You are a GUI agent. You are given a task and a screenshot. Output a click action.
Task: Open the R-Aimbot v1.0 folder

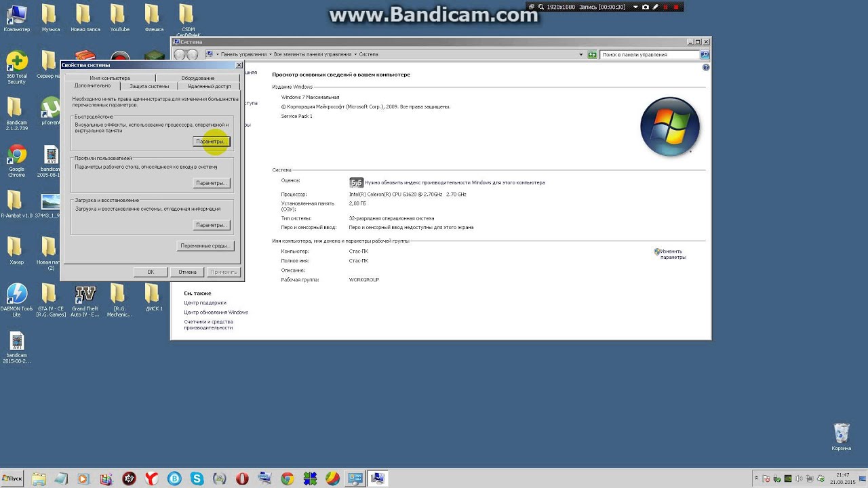tap(16, 205)
